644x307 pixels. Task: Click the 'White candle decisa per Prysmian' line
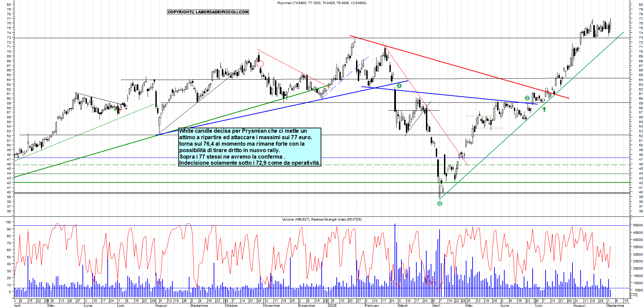243,131
